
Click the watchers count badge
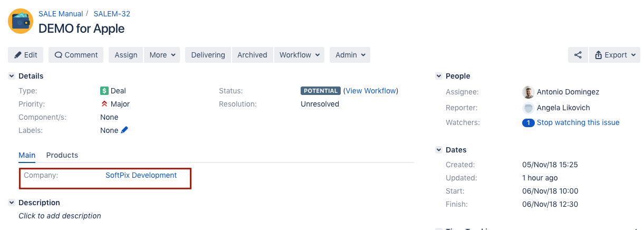(528, 123)
